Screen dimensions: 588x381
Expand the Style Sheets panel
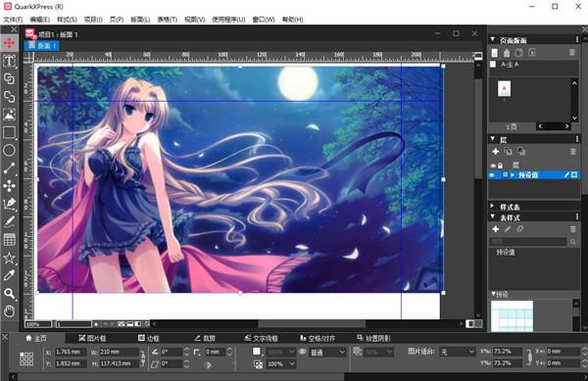493,207
